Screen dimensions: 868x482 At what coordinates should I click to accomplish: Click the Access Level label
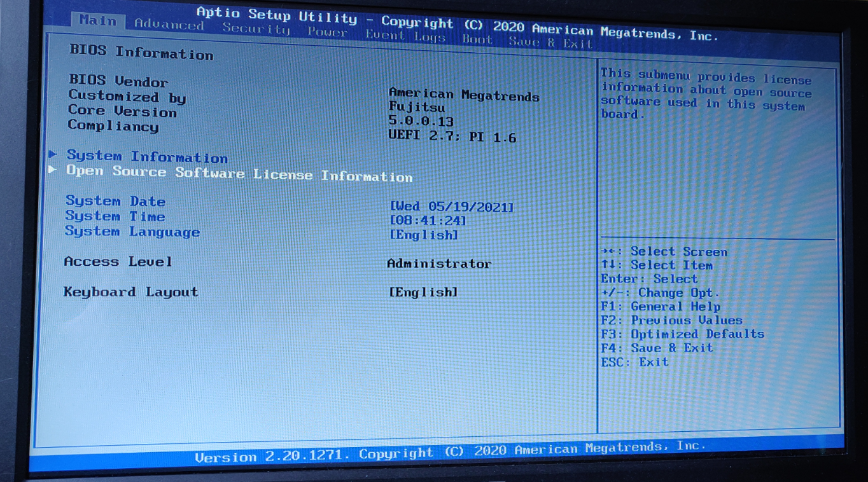click(118, 261)
